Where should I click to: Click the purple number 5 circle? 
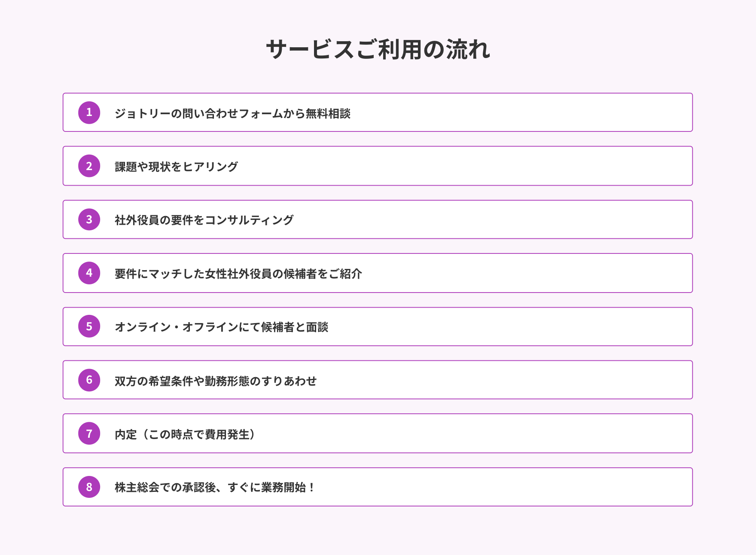point(89,326)
